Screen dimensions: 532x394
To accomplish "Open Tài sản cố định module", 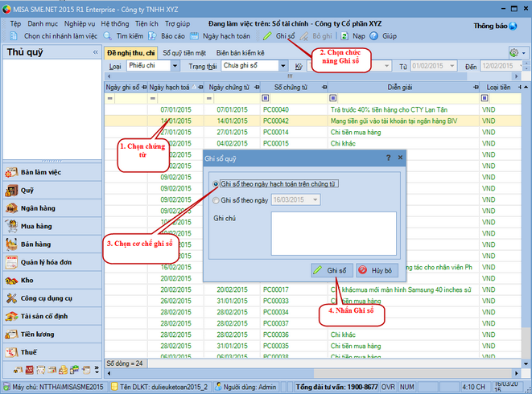I will click(x=52, y=316).
